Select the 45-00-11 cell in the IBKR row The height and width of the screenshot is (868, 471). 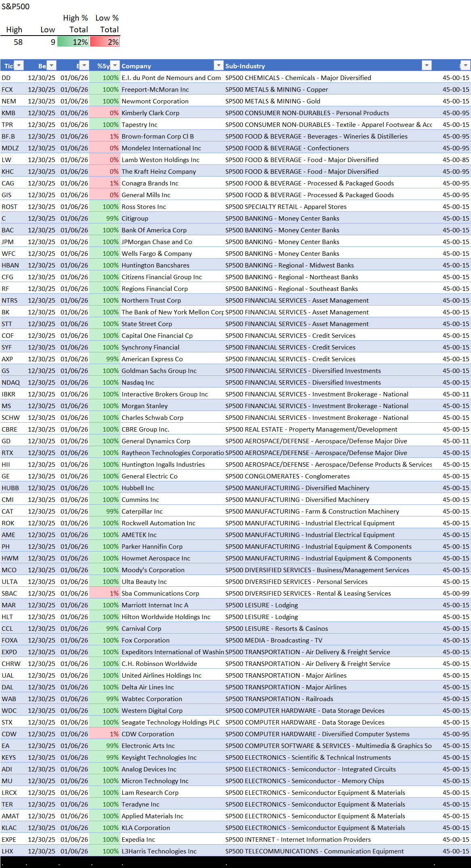click(x=451, y=394)
